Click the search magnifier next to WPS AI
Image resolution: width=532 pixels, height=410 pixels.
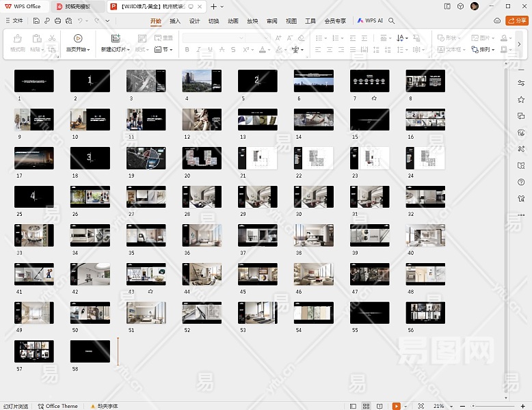392,21
